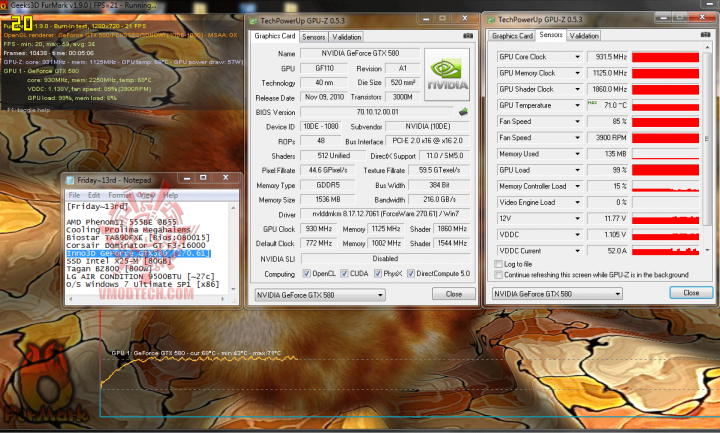Maximize the Notepad window
Screen dimensions: 720x433
203,178
